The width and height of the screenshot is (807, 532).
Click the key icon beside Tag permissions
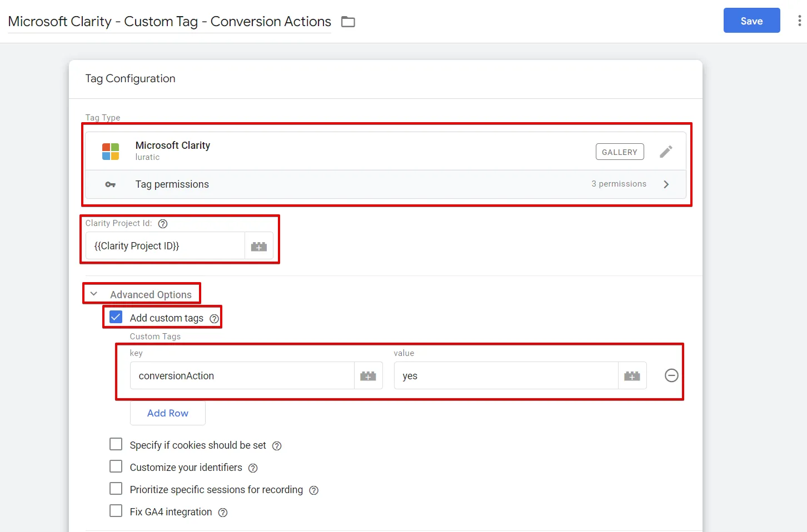[x=111, y=184]
